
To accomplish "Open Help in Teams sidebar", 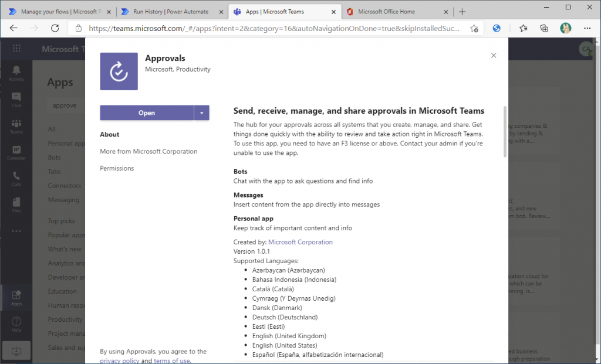I will [16, 324].
